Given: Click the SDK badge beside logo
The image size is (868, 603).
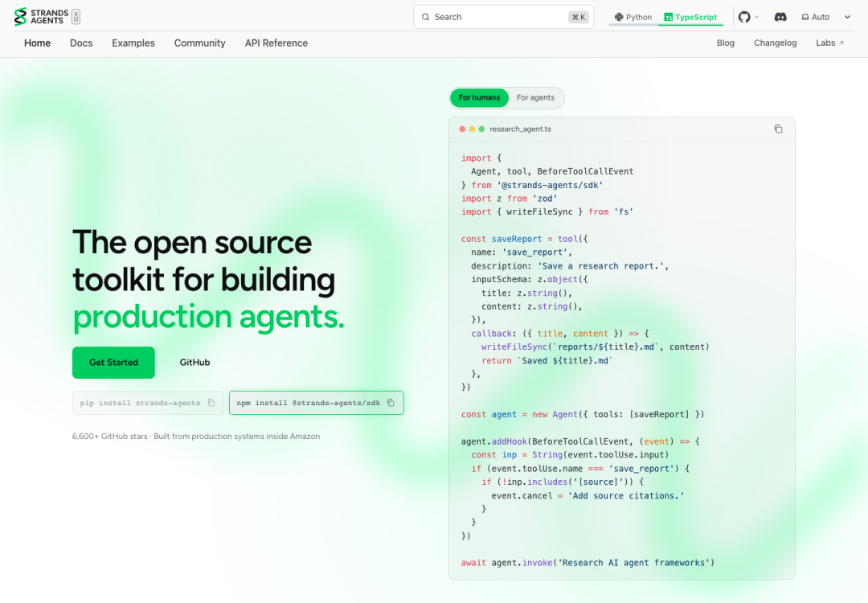Looking at the screenshot, I should (76, 17).
